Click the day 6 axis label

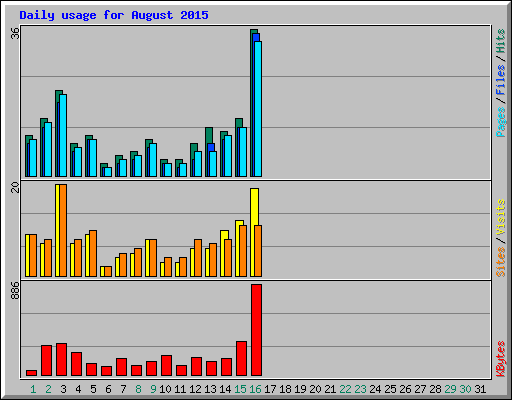108,389
